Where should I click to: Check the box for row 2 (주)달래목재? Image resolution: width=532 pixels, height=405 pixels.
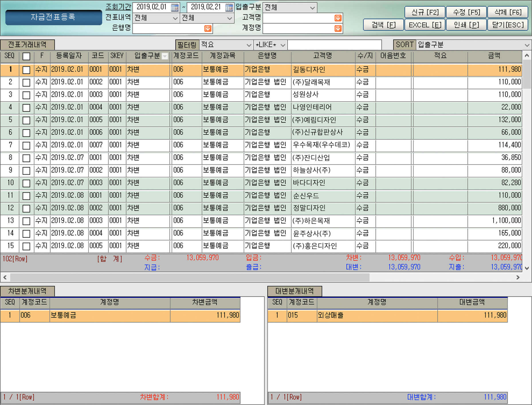click(x=26, y=83)
